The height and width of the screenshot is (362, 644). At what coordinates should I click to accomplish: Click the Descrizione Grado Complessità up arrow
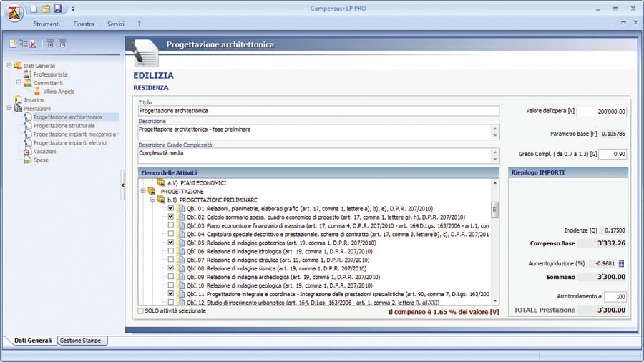[x=495, y=152]
